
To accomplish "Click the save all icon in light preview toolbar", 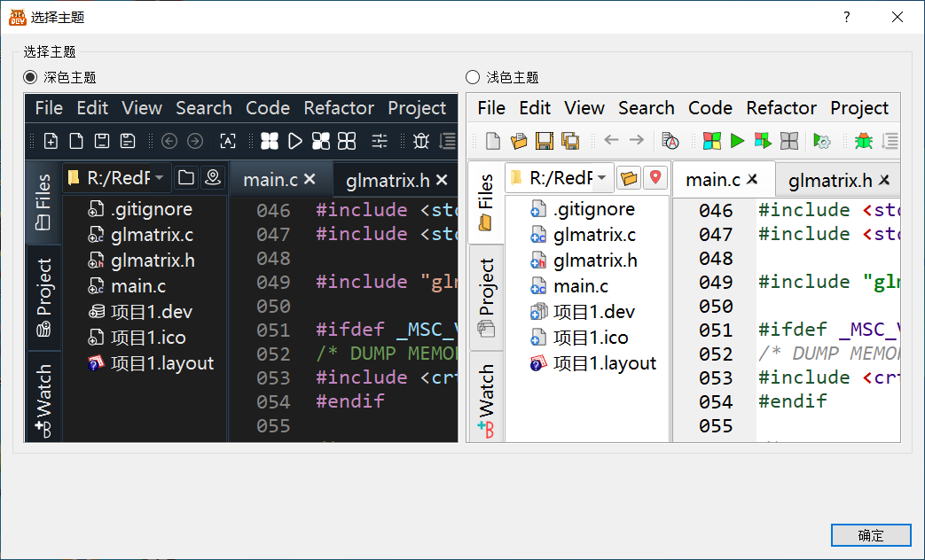I will [570, 141].
